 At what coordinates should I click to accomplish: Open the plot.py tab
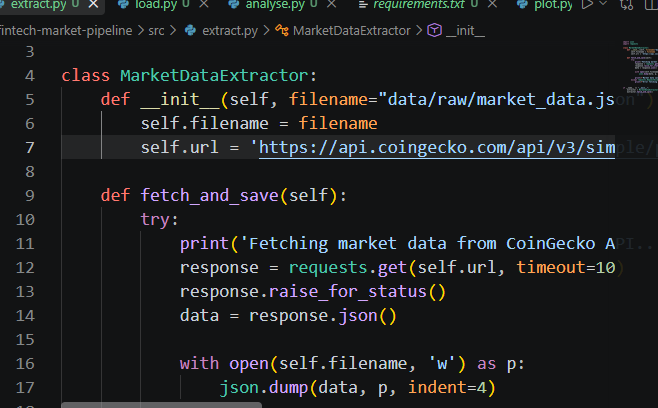tap(553, 5)
